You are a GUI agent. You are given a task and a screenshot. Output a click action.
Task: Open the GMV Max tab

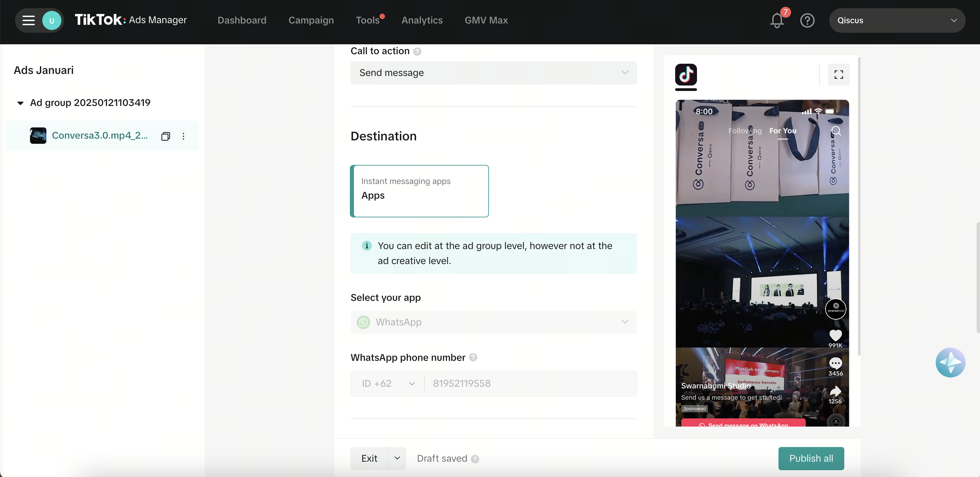tap(486, 20)
